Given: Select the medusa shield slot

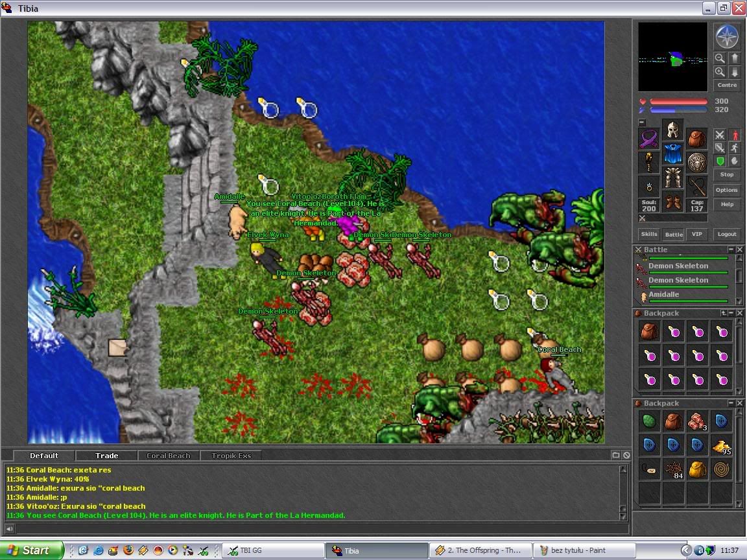Looking at the screenshot, I should pyautogui.click(x=696, y=163).
